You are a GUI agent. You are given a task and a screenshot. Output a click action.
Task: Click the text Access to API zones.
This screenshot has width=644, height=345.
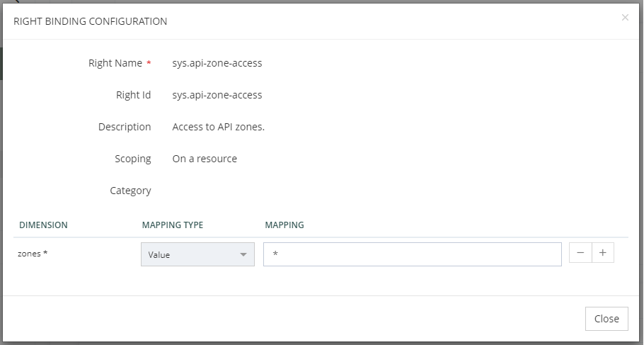pos(218,127)
